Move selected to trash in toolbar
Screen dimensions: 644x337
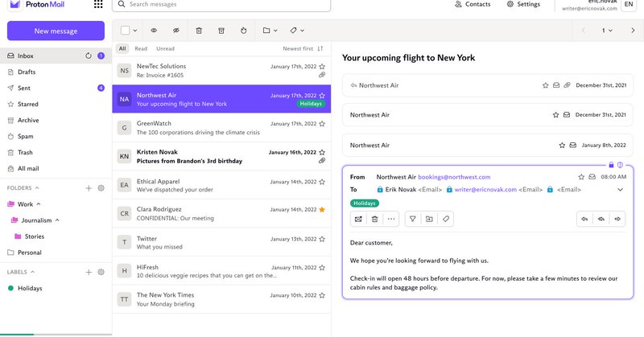click(199, 31)
